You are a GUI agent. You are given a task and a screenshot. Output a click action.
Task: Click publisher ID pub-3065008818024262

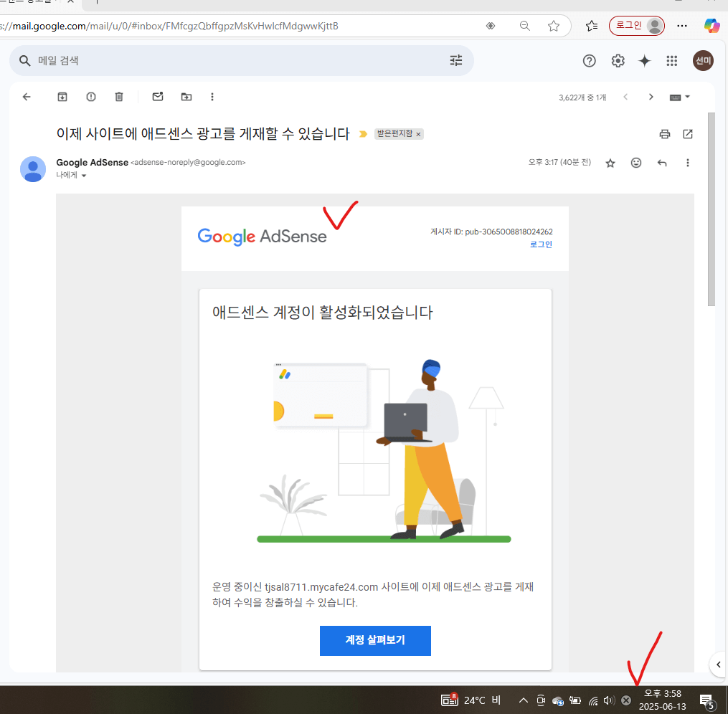pyautogui.click(x=509, y=232)
